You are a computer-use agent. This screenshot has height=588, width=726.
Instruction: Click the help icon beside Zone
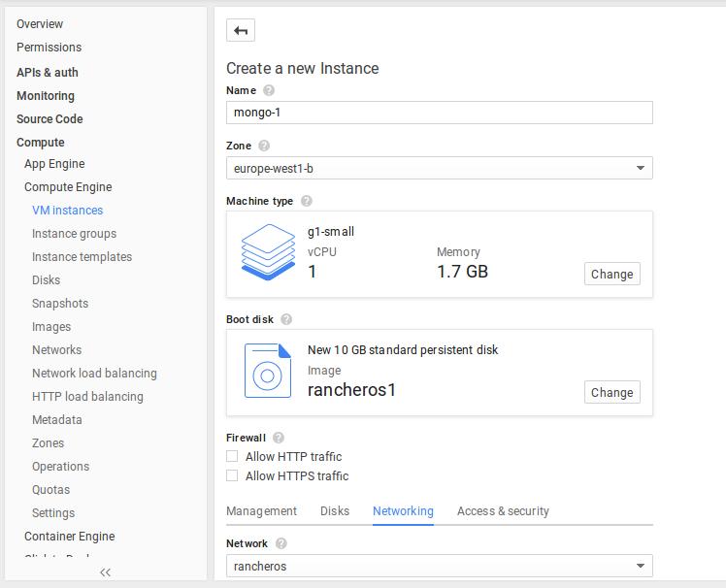(x=264, y=146)
